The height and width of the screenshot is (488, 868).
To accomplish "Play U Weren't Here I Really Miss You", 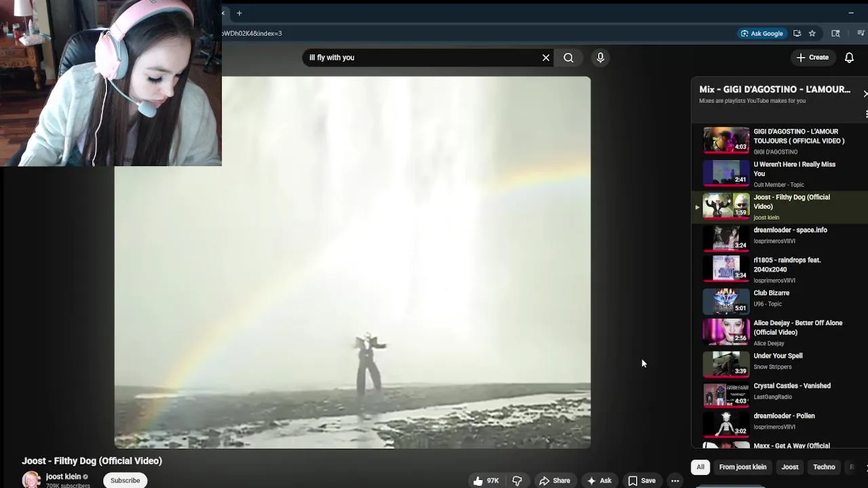I will pos(780,174).
